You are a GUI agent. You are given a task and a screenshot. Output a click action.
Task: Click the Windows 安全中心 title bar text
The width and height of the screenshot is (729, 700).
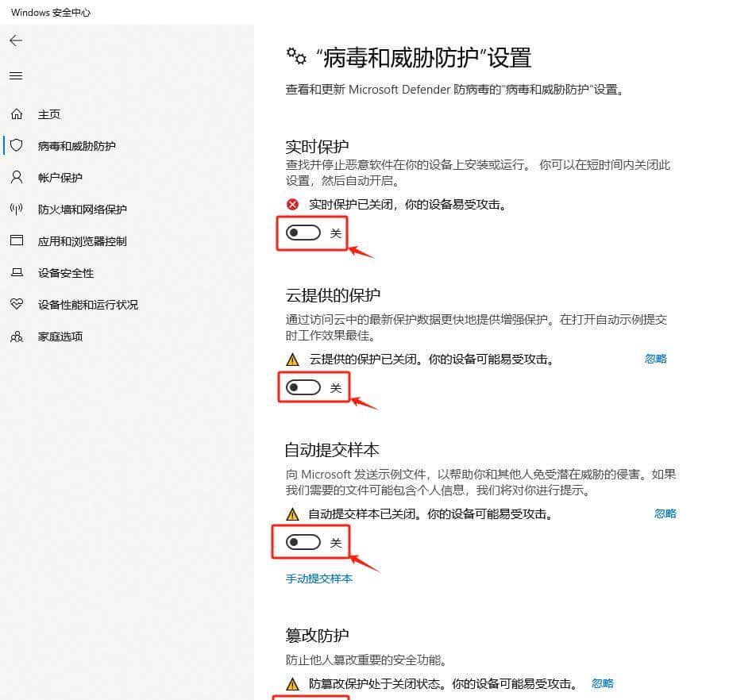point(50,13)
